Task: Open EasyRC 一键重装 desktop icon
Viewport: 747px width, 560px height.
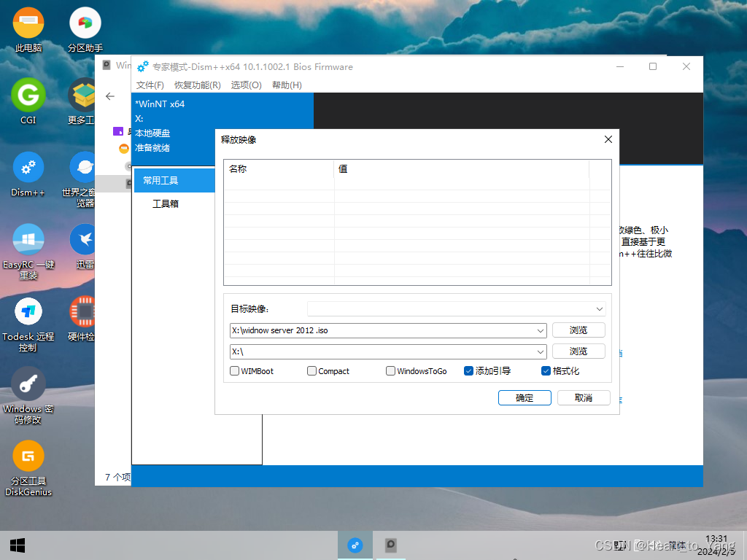Action: [x=28, y=240]
